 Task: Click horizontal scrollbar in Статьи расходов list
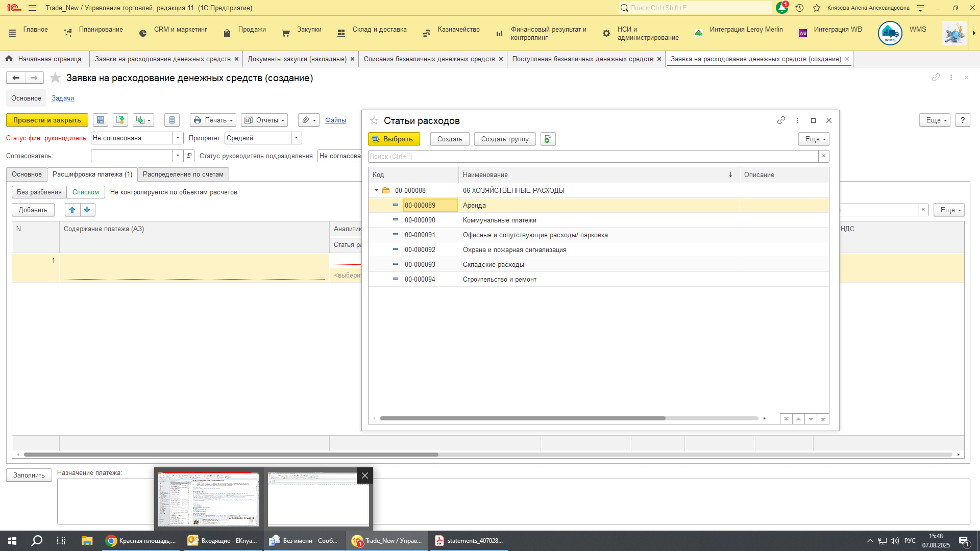[523, 418]
